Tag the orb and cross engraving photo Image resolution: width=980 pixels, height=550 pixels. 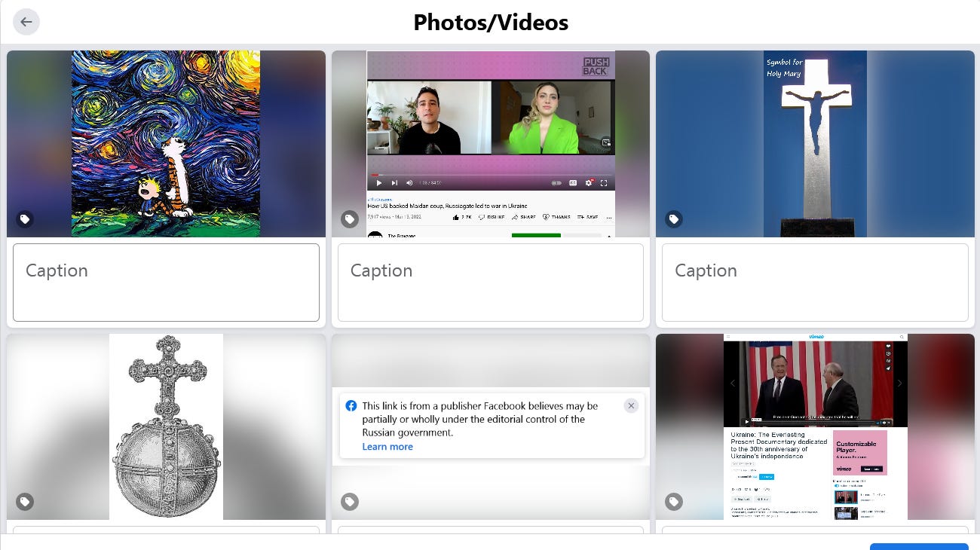click(25, 502)
